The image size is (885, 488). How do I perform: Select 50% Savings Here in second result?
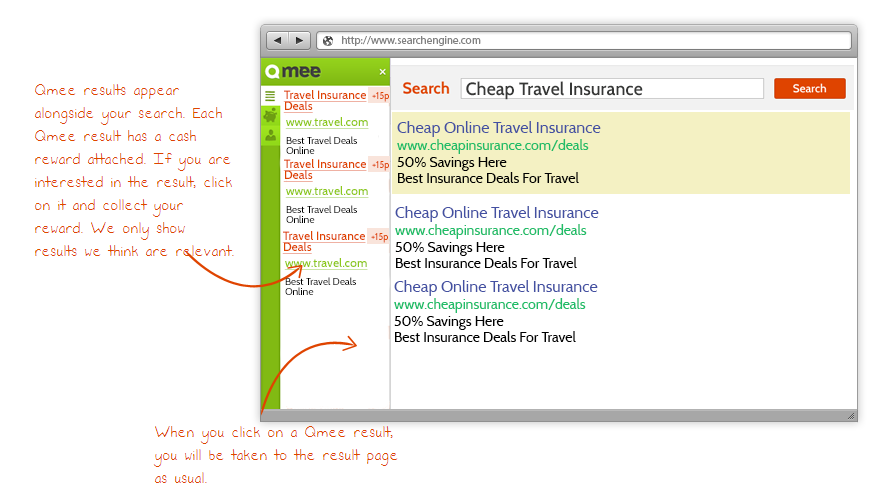(x=450, y=247)
